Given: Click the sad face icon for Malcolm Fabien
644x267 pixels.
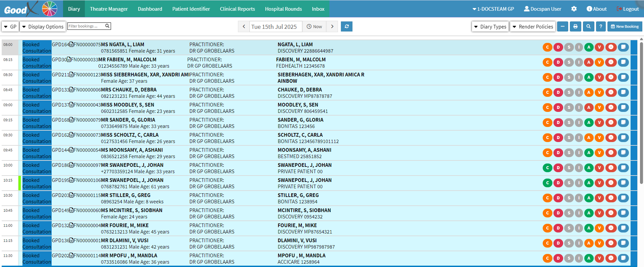Looking at the screenshot, I should click(611, 62).
